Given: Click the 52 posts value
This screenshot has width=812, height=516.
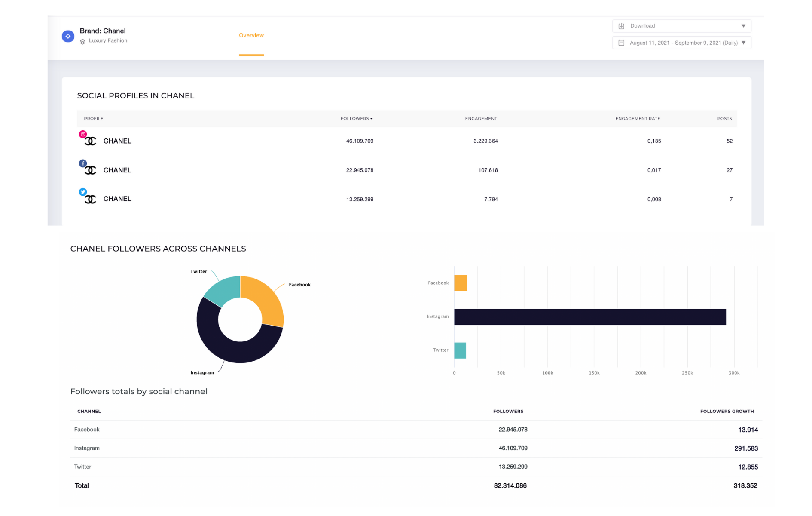Looking at the screenshot, I should (x=730, y=141).
